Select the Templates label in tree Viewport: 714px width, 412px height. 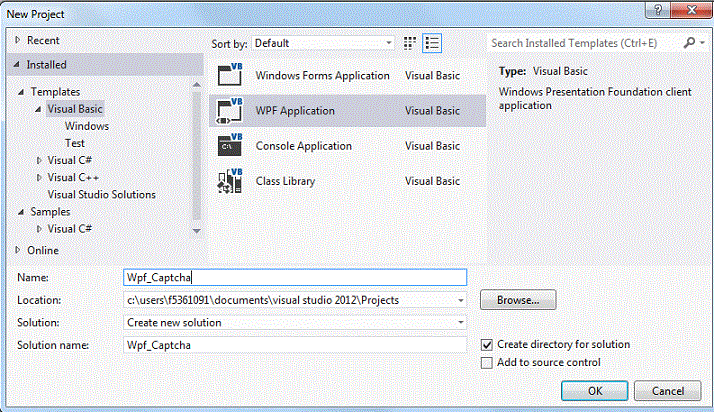tap(55, 92)
